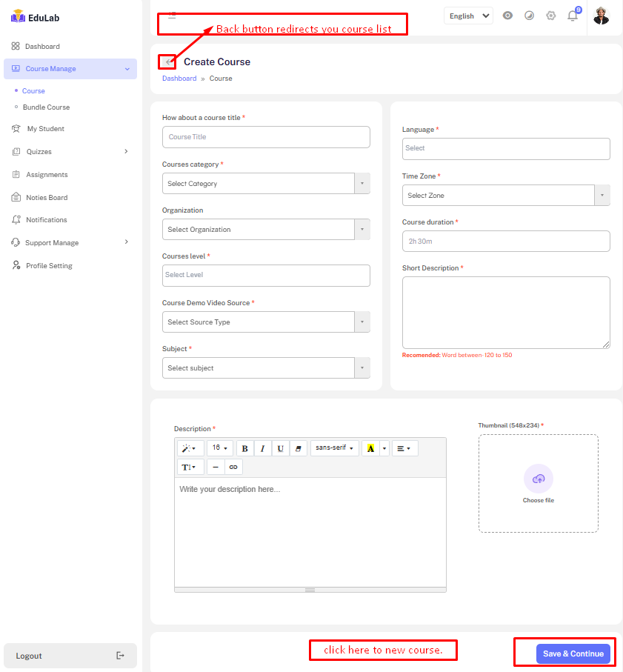Click the underline button in editor toolbar
This screenshot has height=672, width=623.
tap(280, 448)
